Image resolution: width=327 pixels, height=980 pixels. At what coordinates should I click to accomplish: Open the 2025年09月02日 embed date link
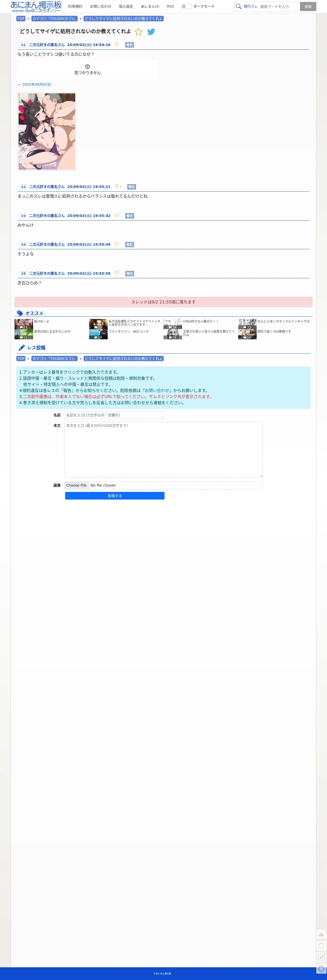pyautogui.click(x=37, y=84)
